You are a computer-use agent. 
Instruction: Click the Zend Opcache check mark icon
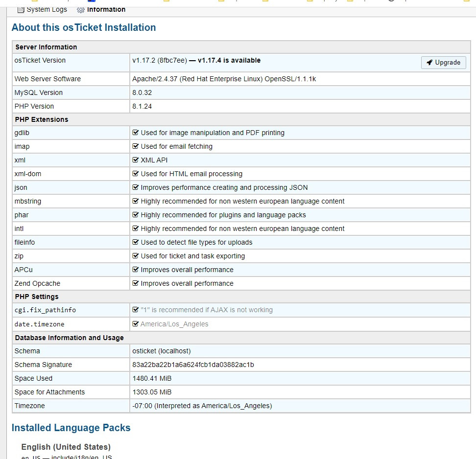pos(135,283)
